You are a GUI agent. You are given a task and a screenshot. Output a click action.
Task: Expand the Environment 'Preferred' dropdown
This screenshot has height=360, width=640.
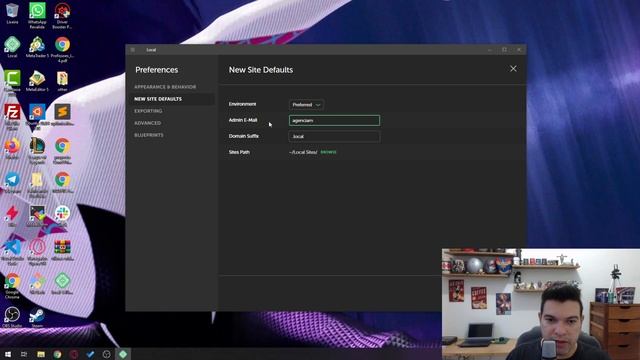tap(306, 105)
